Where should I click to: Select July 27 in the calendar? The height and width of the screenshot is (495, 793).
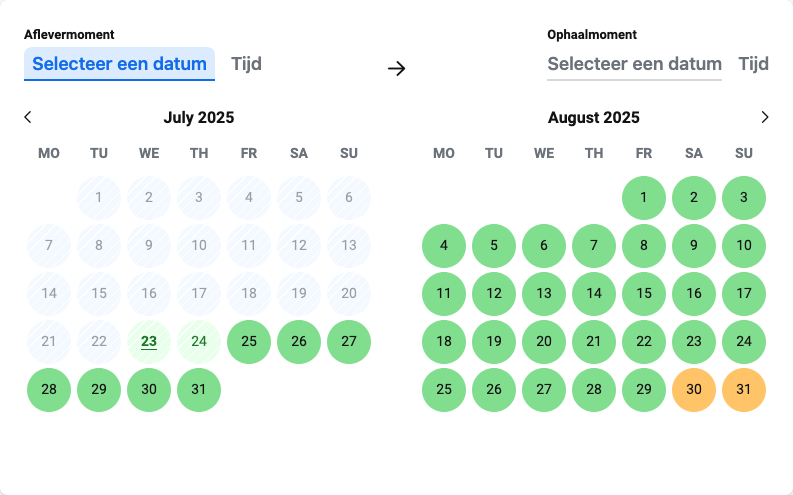pyautogui.click(x=349, y=342)
